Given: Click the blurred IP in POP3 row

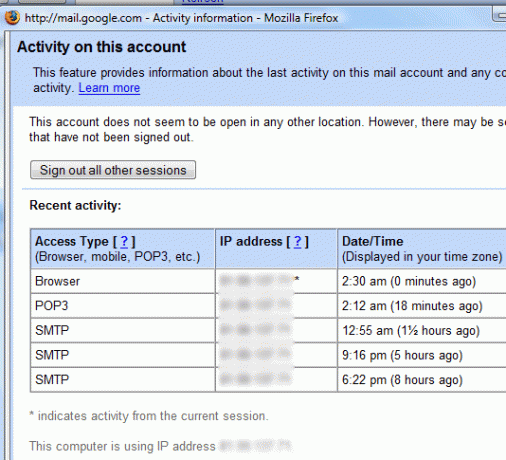Looking at the screenshot, I should 256,305.
